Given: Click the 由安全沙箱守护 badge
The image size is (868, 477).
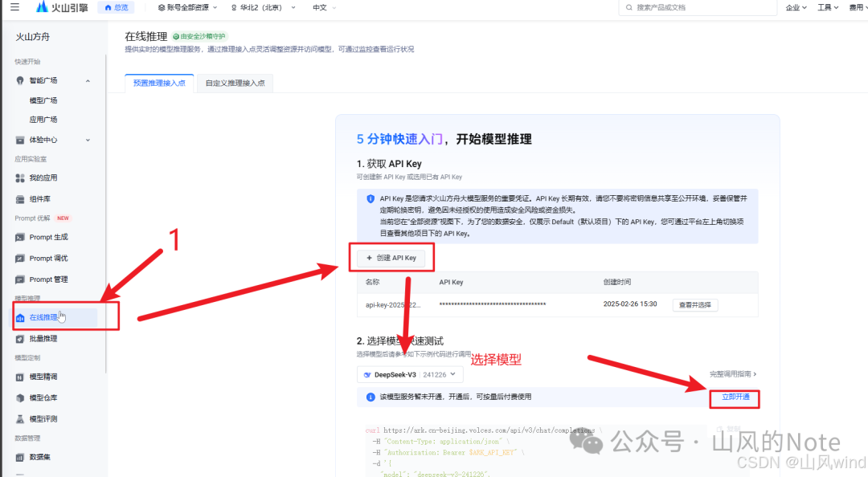Looking at the screenshot, I should (199, 36).
